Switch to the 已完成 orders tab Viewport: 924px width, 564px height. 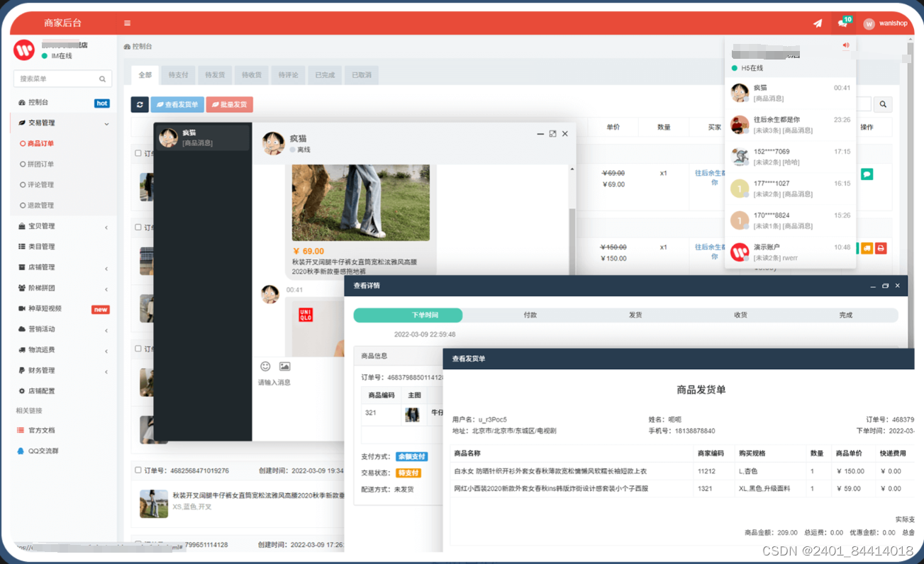(325, 74)
